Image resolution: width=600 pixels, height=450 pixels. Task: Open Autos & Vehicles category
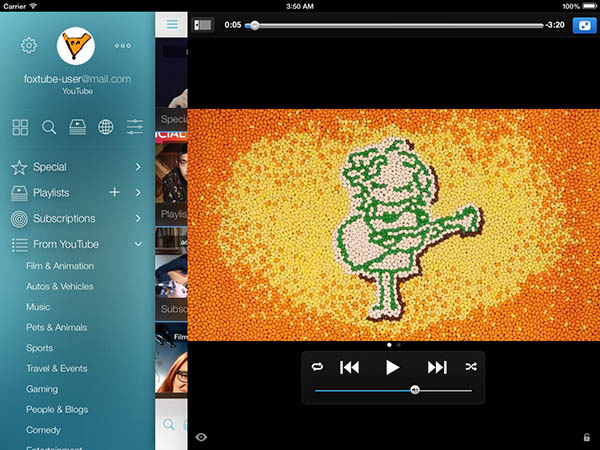(x=60, y=287)
